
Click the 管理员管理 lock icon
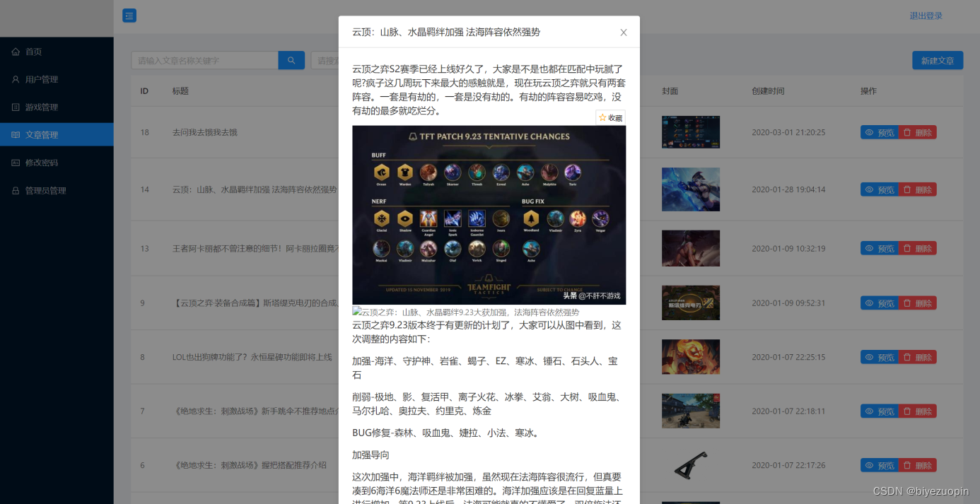pos(16,191)
